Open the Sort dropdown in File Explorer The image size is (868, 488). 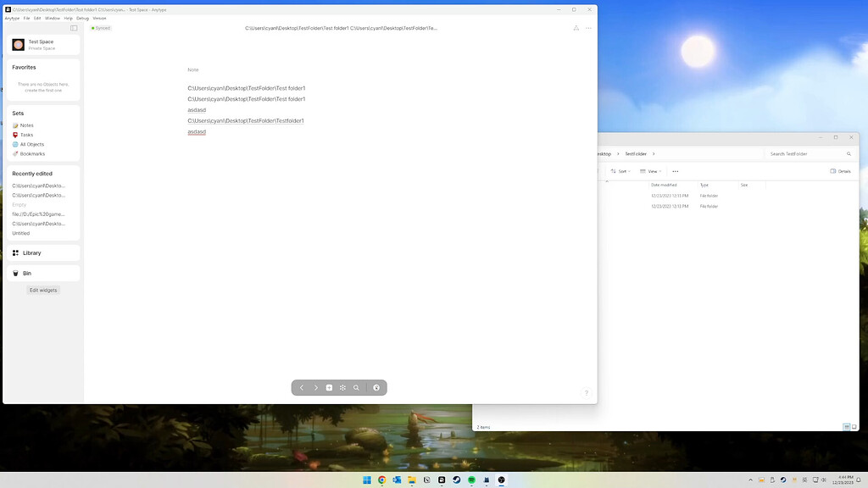pos(621,170)
